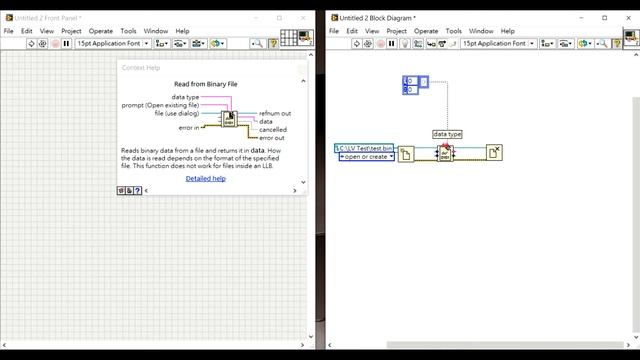
Task: Open Window menu in Block Diagram
Action: (481, 31)
